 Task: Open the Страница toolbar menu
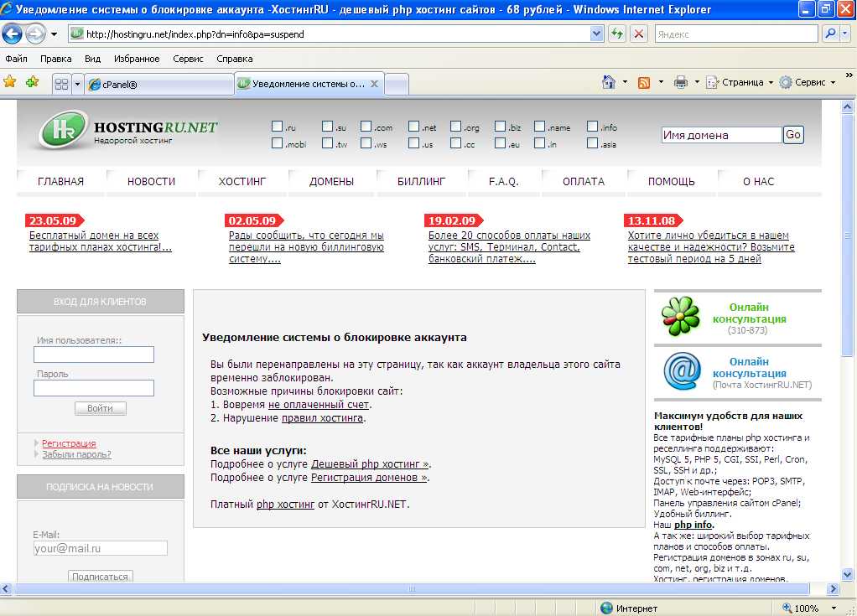pyautogui.click(x=740, y=82)
